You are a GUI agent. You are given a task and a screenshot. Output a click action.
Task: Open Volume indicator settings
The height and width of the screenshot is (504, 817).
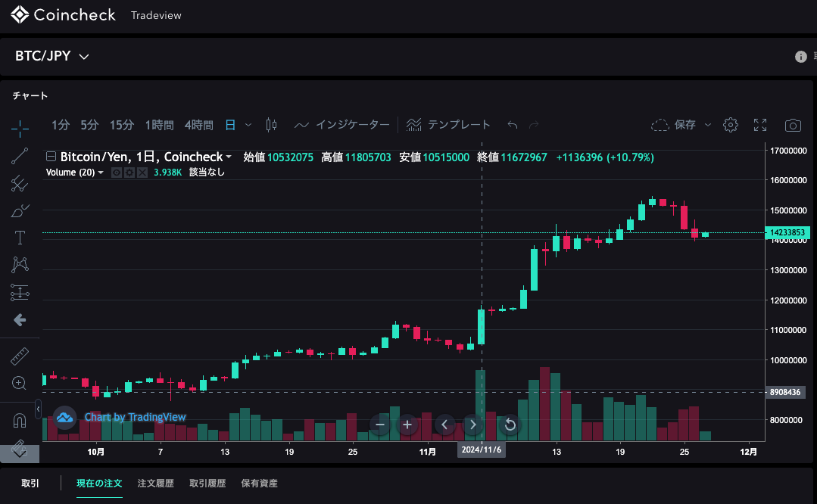click(x=129, y=173)
